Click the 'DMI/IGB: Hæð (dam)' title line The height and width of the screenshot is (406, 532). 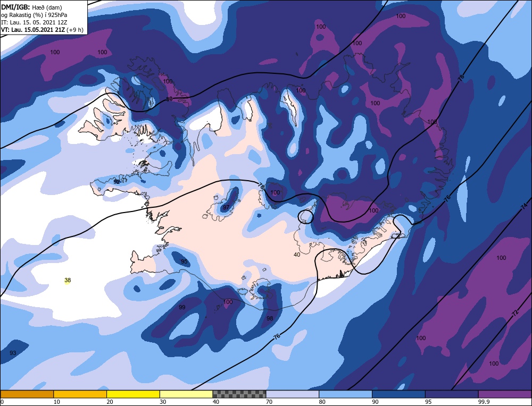[31, 7]
